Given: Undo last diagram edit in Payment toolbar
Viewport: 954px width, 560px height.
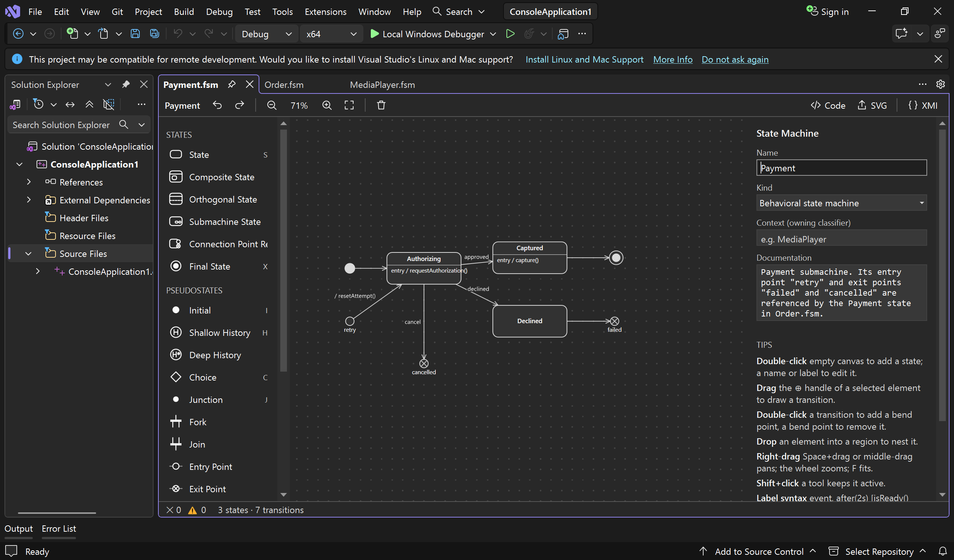Looking at the screenshot, I should 217,105.
